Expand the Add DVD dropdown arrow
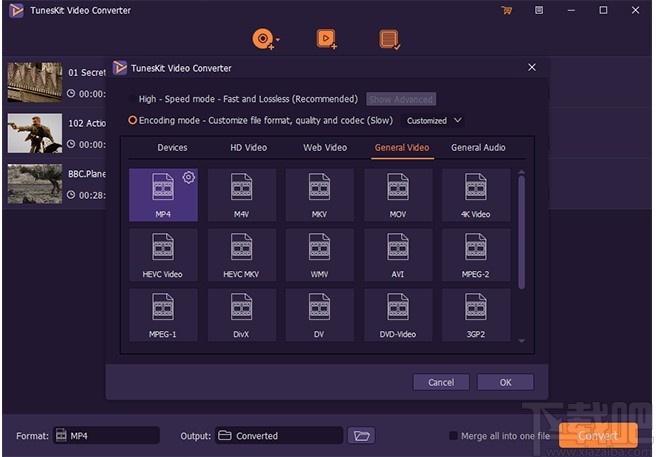 pyautogui.click(x=277, y=40)
